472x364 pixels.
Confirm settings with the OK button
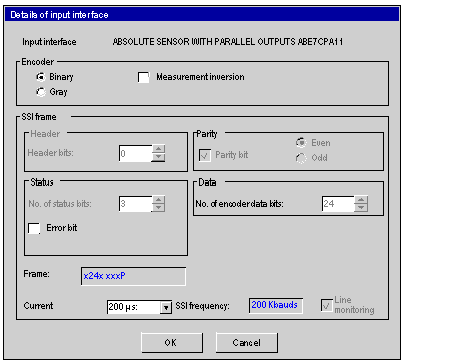(172, 343)
